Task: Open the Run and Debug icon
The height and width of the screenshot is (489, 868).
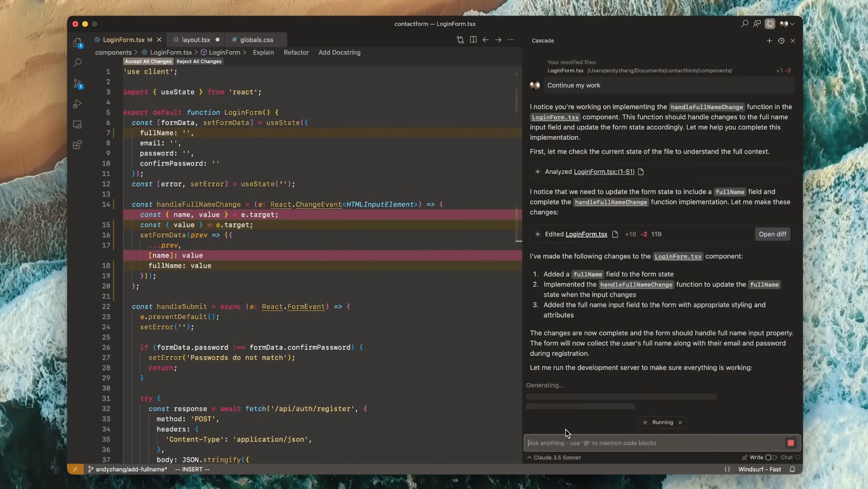Action: point(77,104)
